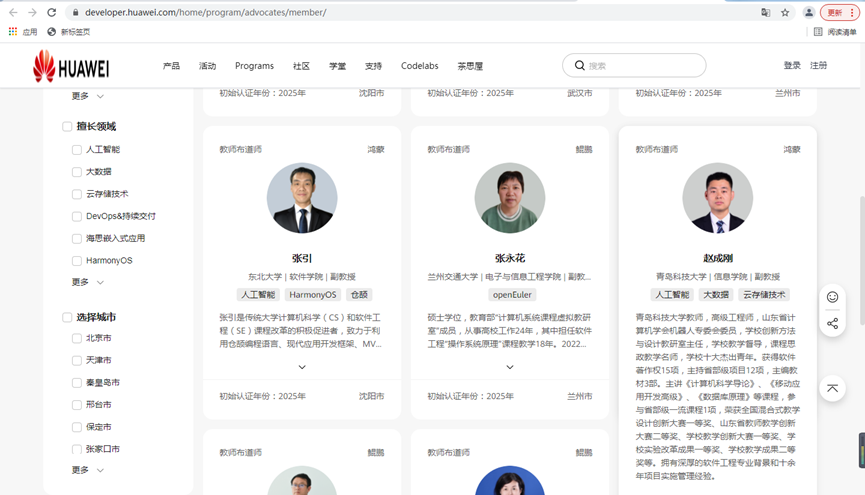Check the 保定市 city filter
This screenshot has height=495, width=865.
tap(77, 427)
